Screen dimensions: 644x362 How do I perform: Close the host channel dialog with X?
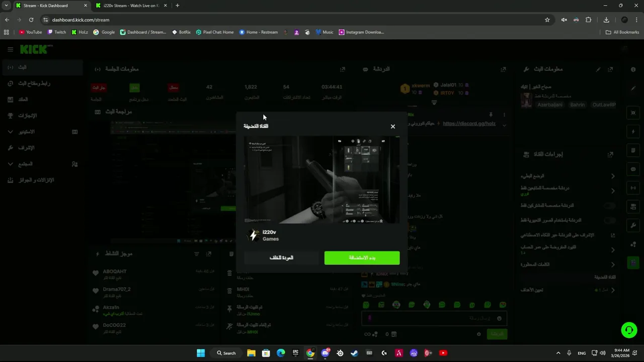pyautogui.click(x=393, y=126)
